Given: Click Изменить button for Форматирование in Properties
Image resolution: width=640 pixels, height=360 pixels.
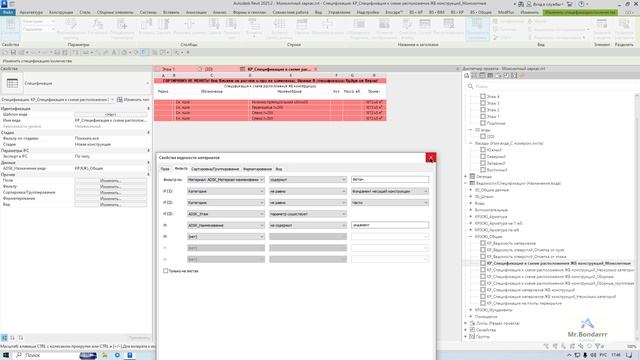Looking at the screenshot, I should tap(110, 198).
